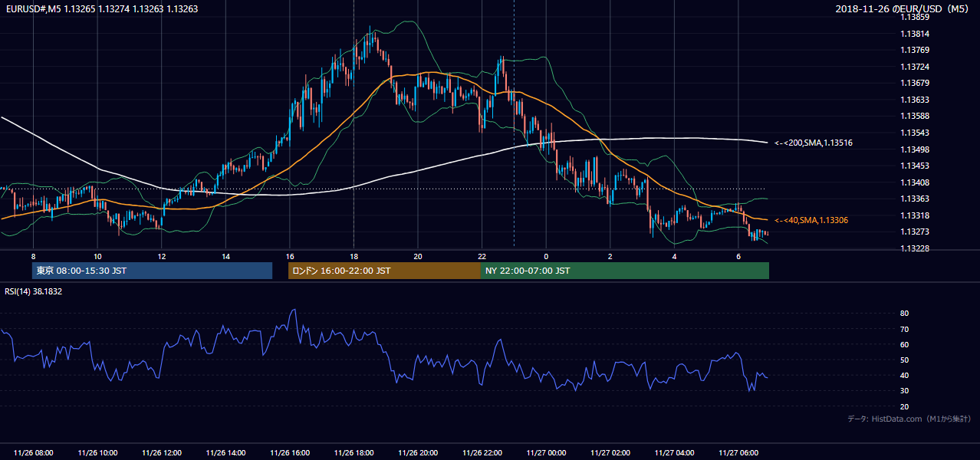Click the Tokyo 08:00-15:30 JST session bar
This screenshot has height=460, width=980.
[152, 271]
